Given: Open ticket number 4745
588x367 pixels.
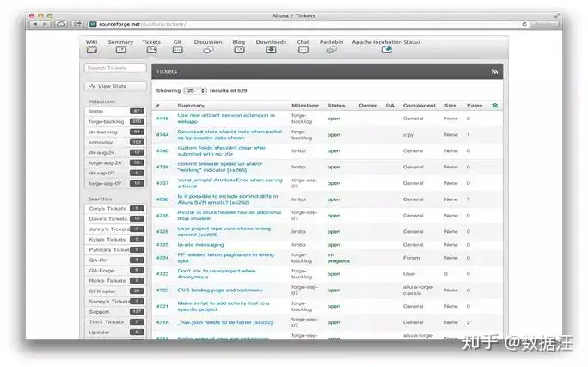Looking at the screenshot, I should (x=162, y=119).
